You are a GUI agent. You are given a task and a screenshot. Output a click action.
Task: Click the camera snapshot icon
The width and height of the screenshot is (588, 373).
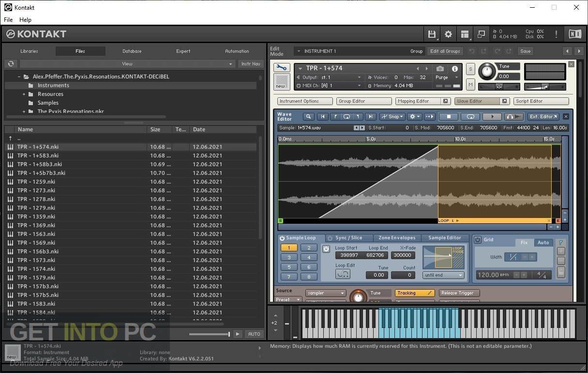(440, 69)
